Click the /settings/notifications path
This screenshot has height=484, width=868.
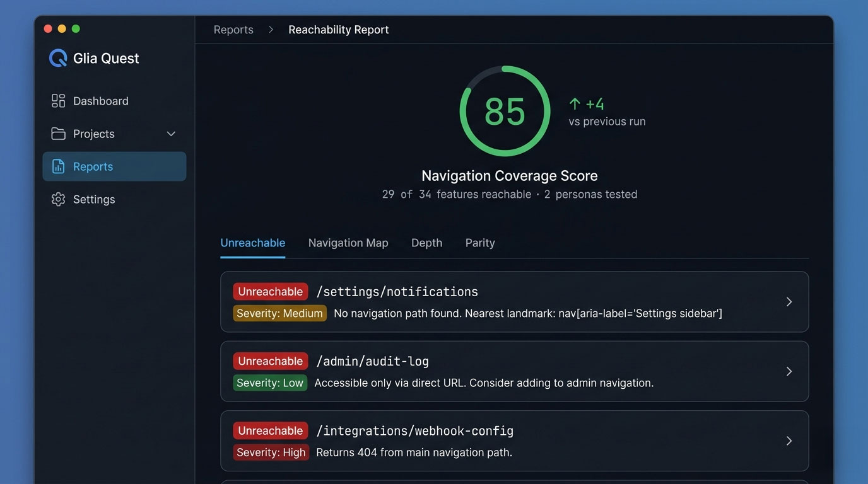397,292
